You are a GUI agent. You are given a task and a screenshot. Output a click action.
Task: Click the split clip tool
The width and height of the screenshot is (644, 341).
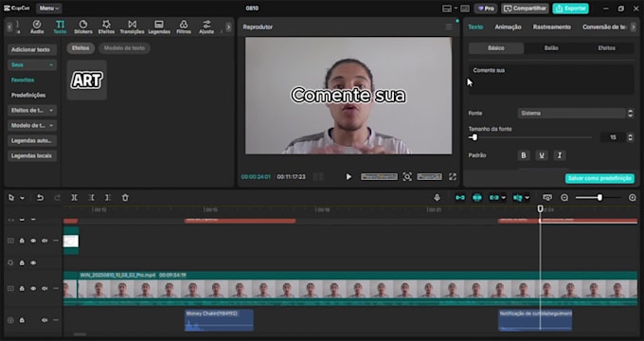point(74,198)
